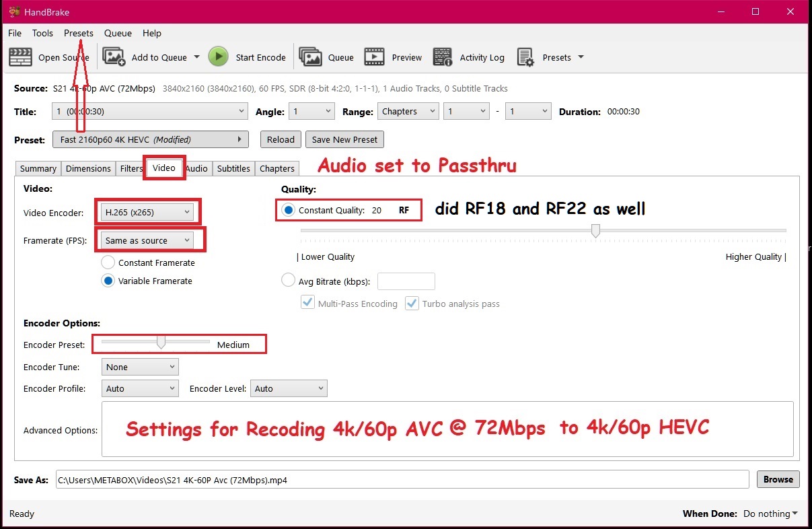The width and height of the screenshot is (812, 529).
Task: Open the When Done dropdown
Action: pos(770,514)
